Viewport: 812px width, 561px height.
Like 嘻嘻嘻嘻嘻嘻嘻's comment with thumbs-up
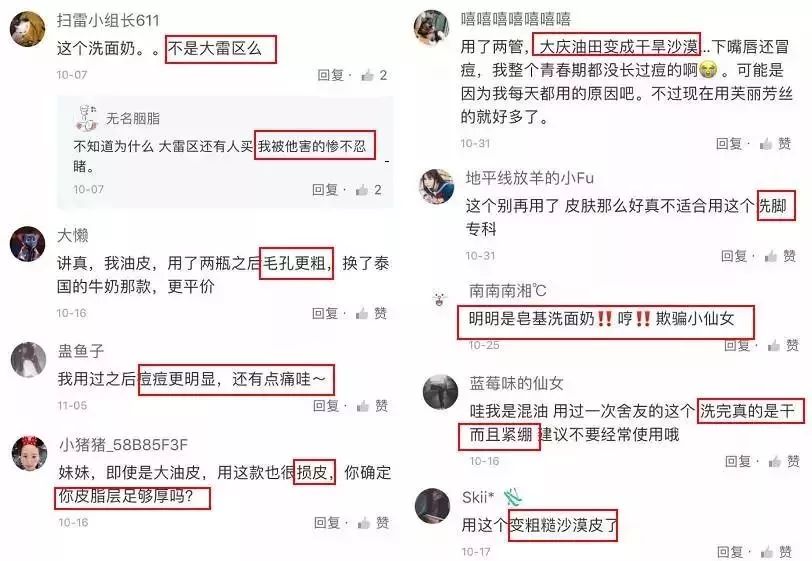(x=766, y=144)
